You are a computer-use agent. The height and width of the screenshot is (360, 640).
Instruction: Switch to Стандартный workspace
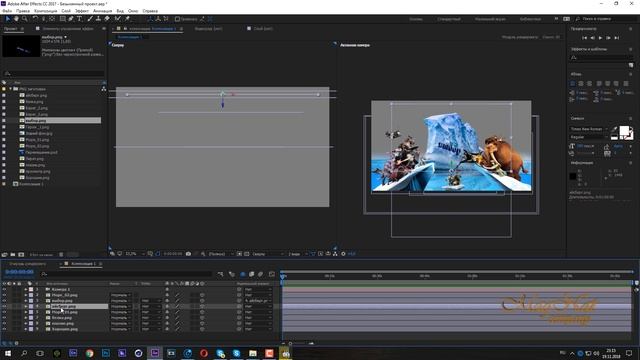(x=449, y=19)
